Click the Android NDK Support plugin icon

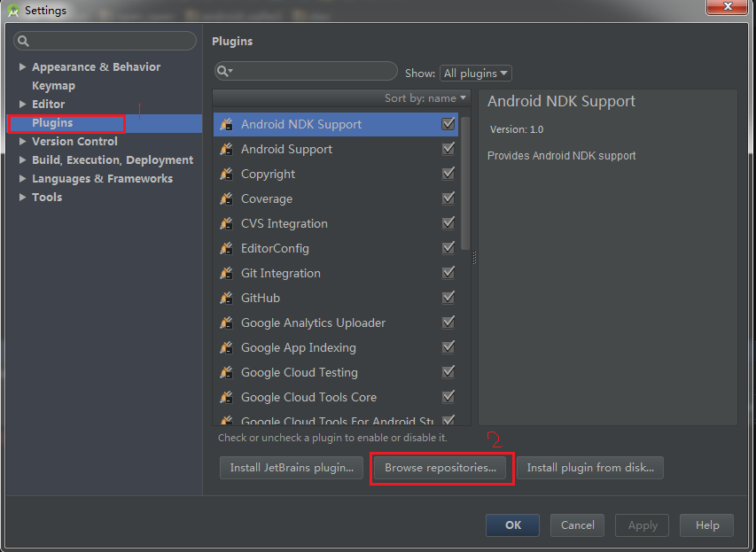(226, 124)
